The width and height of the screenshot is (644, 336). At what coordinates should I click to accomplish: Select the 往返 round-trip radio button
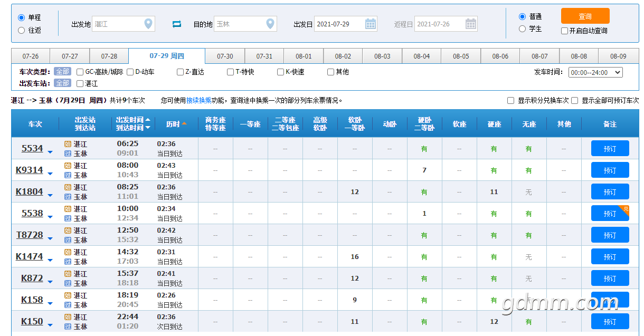pos(21,30)
